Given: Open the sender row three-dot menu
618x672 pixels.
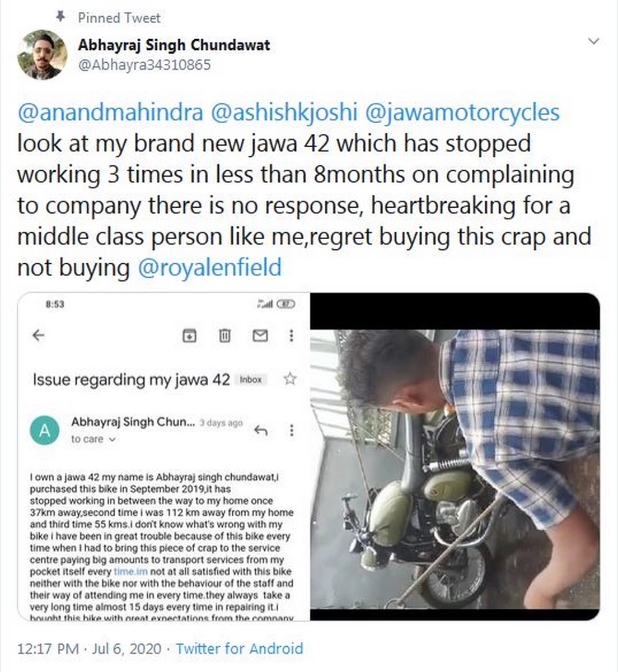Looking at the screenshot, I should click(291, 430).
